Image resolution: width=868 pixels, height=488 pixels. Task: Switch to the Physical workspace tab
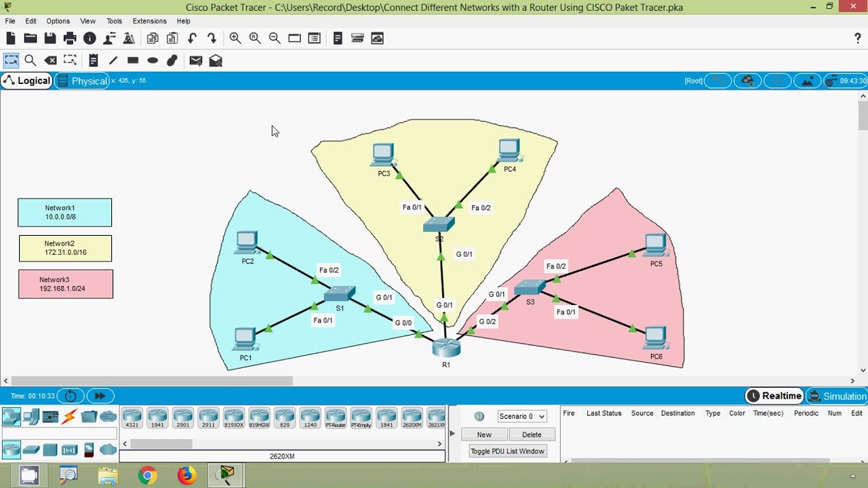(x=82, y=81)
